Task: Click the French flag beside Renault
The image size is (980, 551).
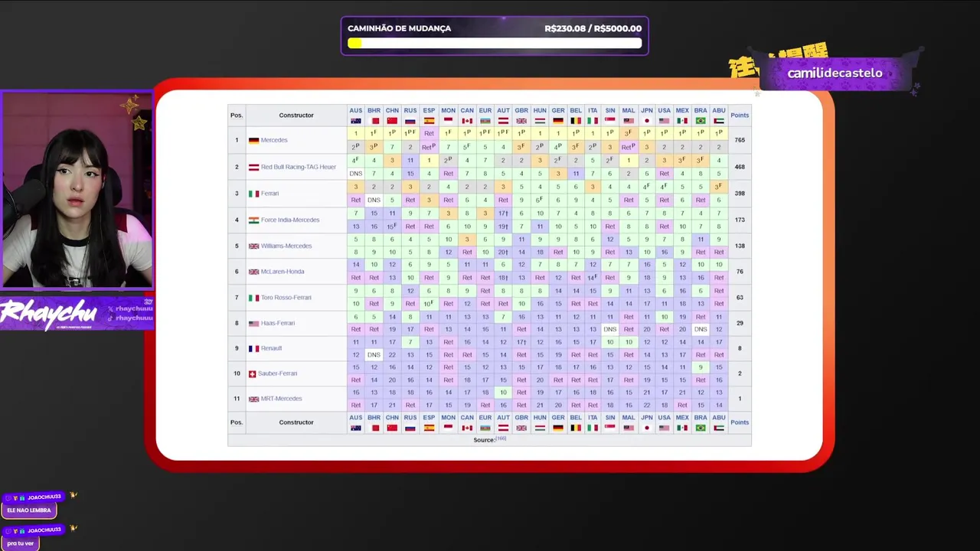Action: [x=253, y=349]
